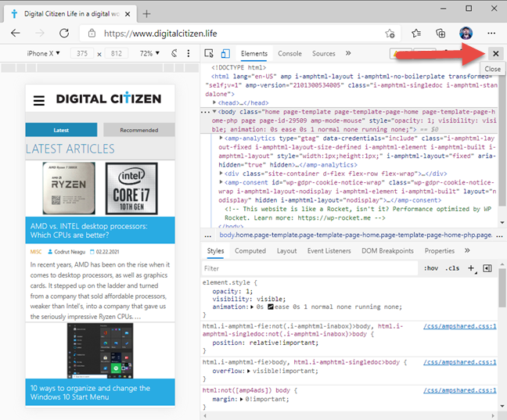Toggle the :hov element state button

(x=431, y=268)
